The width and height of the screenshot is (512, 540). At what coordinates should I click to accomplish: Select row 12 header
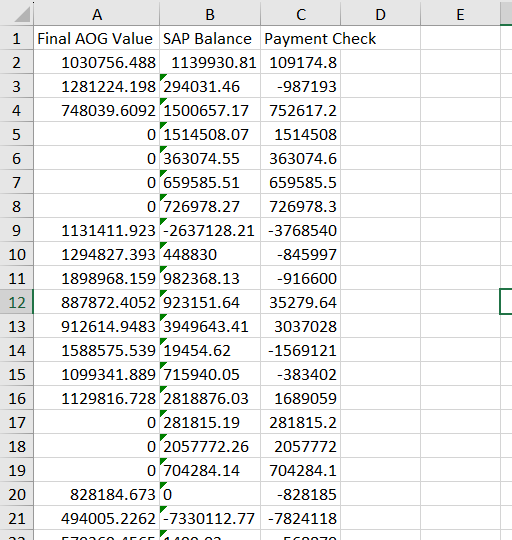coord(17,302)
